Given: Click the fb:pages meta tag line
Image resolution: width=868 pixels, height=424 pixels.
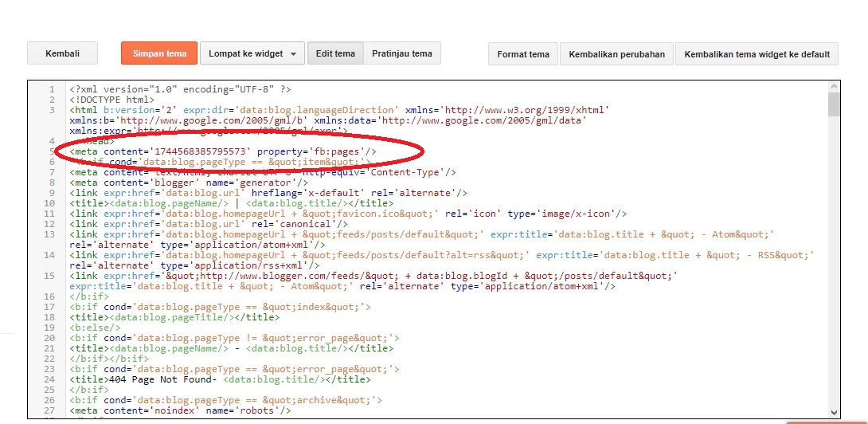Looking at the screenshot, I should click(223, 151).
